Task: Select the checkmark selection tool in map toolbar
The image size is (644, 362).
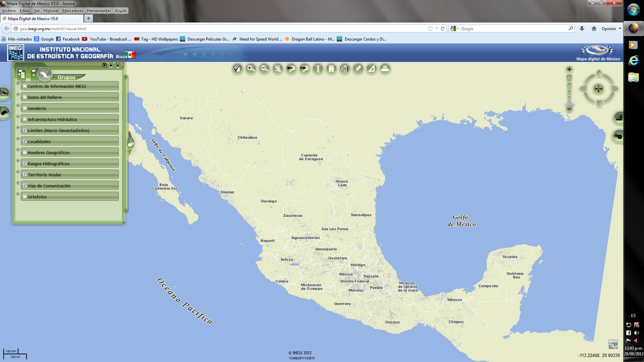Action: pyautogui.click(x=237, y=69)
